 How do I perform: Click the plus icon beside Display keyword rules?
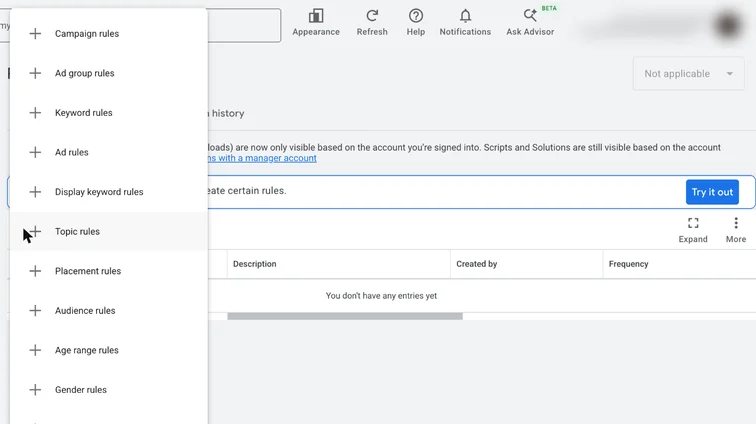coord(35,192)
